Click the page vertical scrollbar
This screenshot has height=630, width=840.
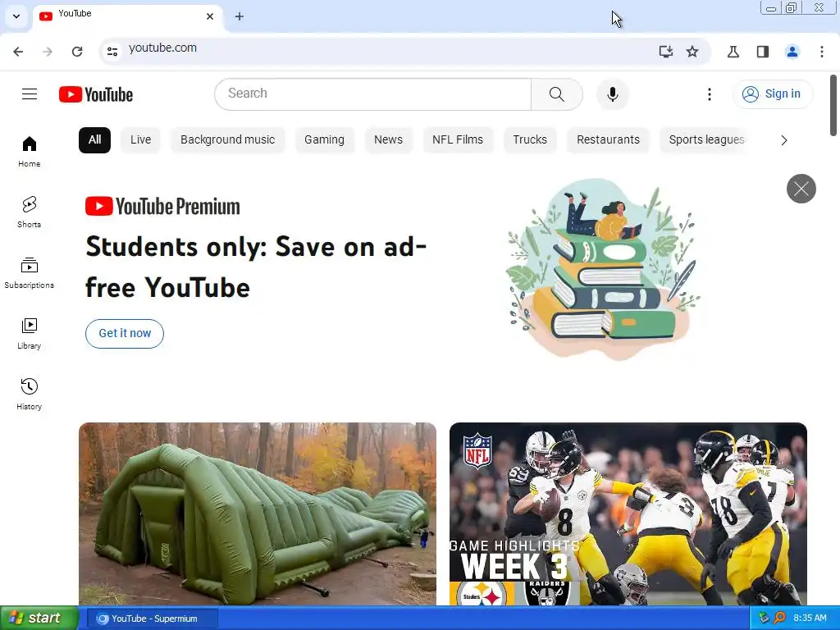coord(833,106)
